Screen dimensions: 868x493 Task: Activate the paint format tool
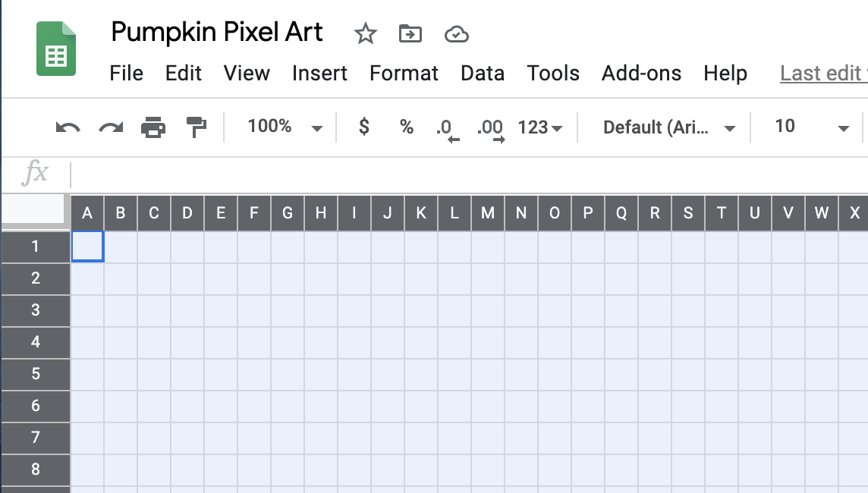[x=196, y=127]
